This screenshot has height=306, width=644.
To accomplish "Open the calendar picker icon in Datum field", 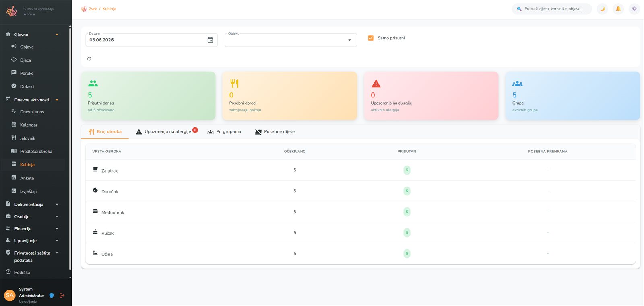I will (210, 40).
